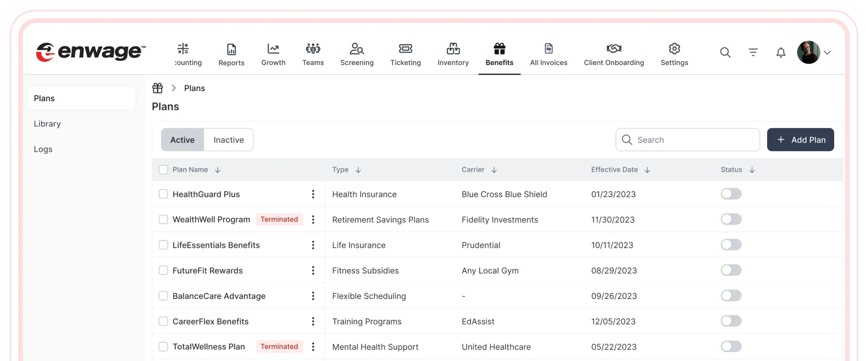Open Library in the left sidebar
The width and height of the screenshot is (868, 361).
[x=47, y=124]
